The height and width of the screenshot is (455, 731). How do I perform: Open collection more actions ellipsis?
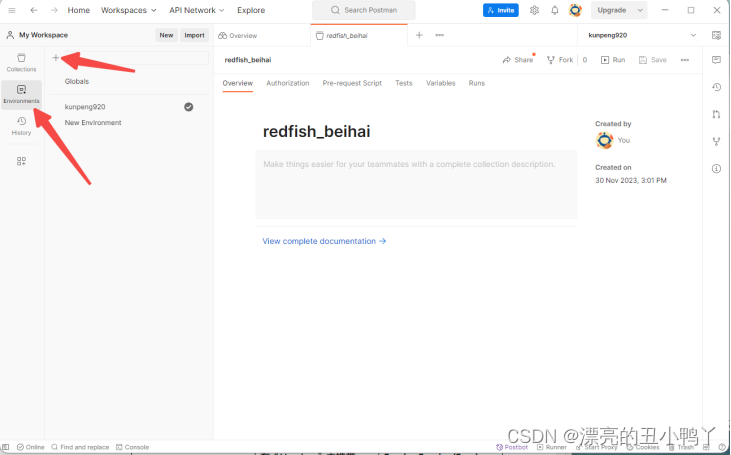tap(685, 60)
